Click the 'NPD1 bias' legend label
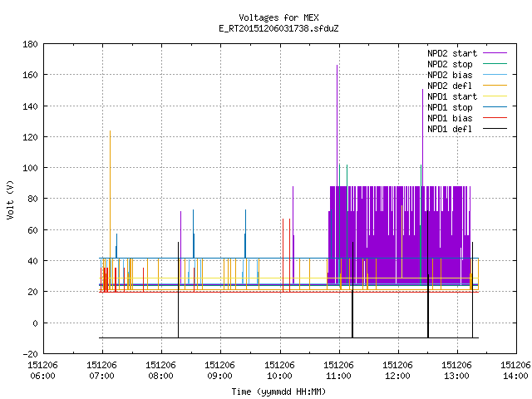 pyautogui.click(x=450, y=118)
